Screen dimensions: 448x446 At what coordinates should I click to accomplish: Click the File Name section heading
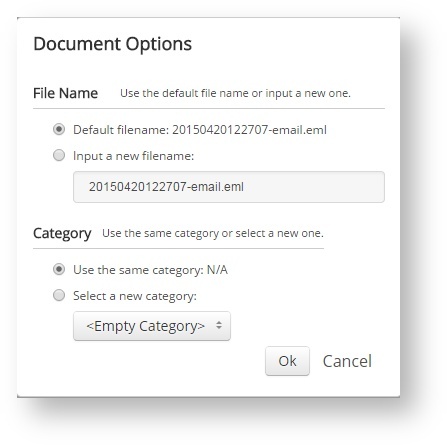65,93
